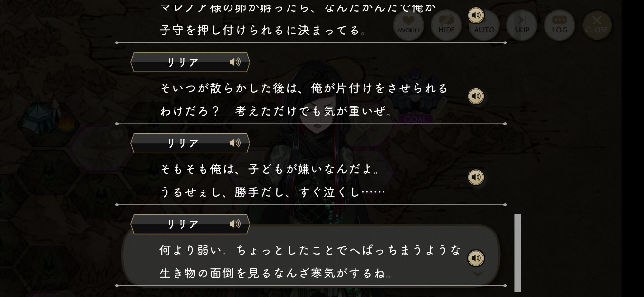This screenshot has width=644, height=297.
Task: Add story to favorites with heart button
Action: pyautogui.click(x=409, y=25)
